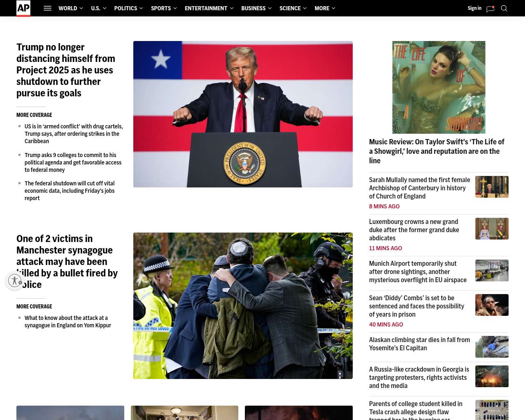Screen dimensions: 525x420
Task: Open the Trump Project 2025 headline
Action: pos(66,70)
